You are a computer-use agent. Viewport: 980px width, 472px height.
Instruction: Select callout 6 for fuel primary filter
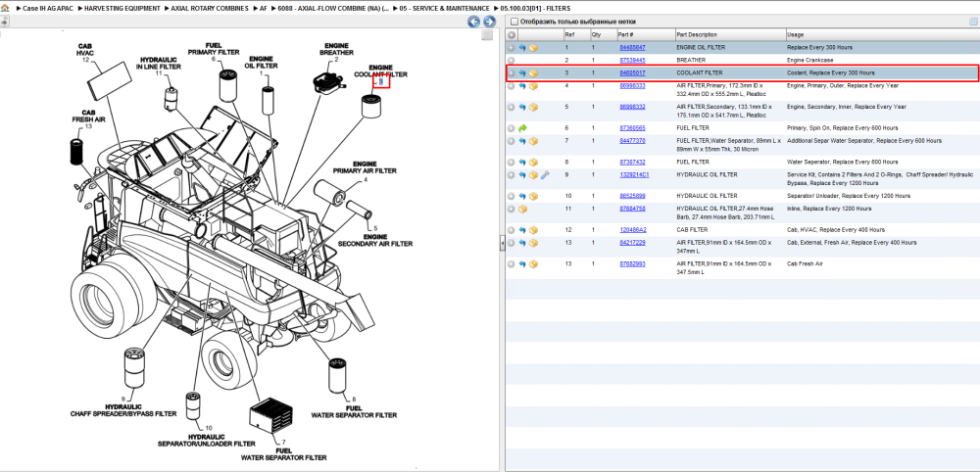tap(213, 60)
